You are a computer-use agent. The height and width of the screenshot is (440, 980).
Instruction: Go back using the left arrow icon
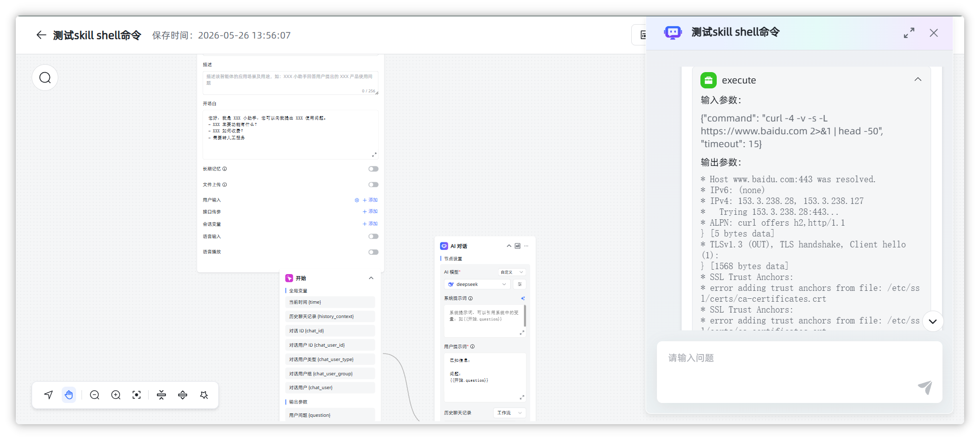41,35
